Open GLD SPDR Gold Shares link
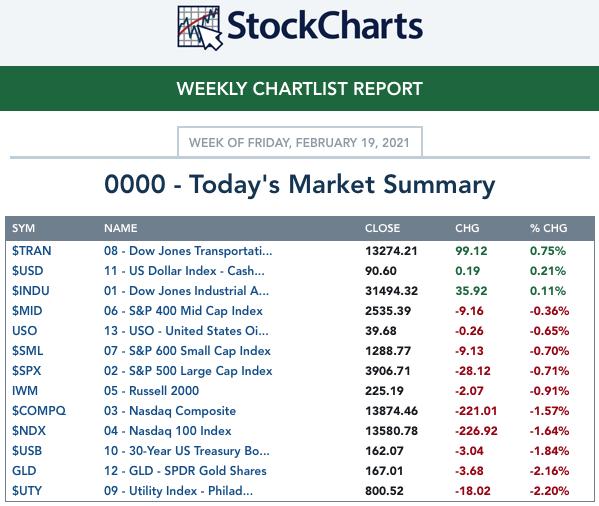Image resolution: width=599 pixels, height=506 pixels. [185, 471]
